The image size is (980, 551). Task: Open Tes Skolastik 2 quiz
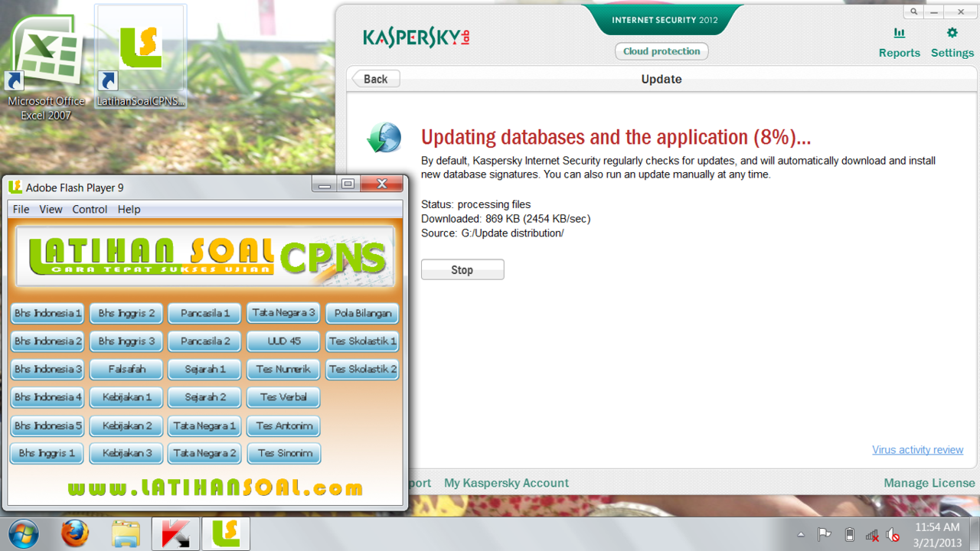363,369
